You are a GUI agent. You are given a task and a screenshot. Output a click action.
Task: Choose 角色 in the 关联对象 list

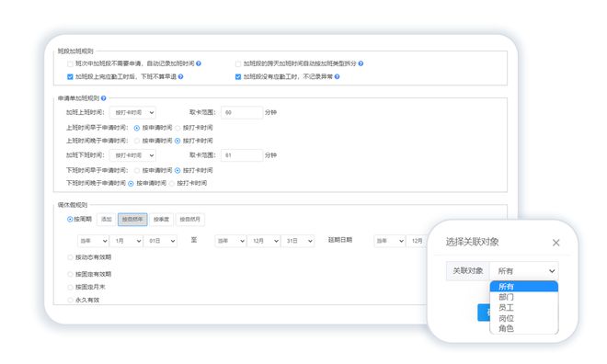click(524, 328)
